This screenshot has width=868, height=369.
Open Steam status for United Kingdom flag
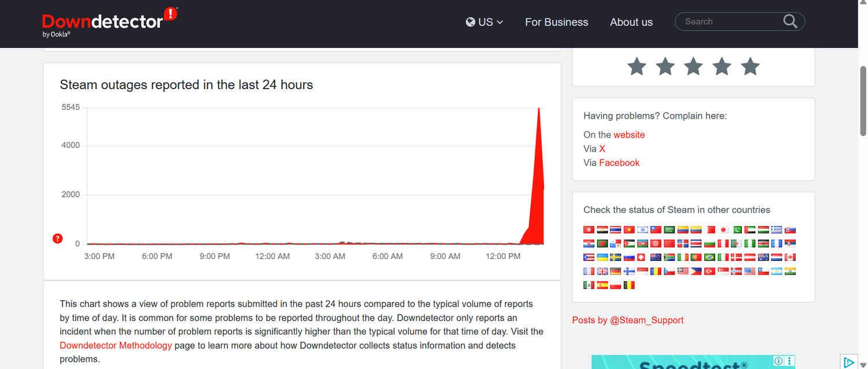click(x=602, y=271)
